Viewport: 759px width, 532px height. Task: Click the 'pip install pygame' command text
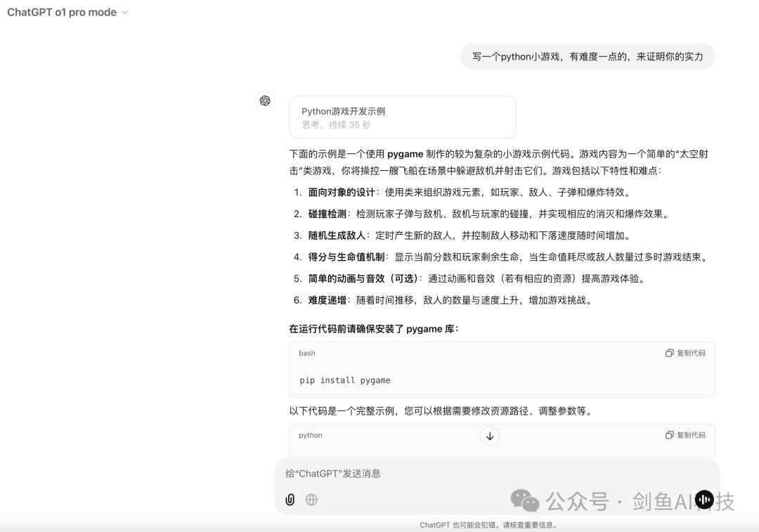point(344,380)
